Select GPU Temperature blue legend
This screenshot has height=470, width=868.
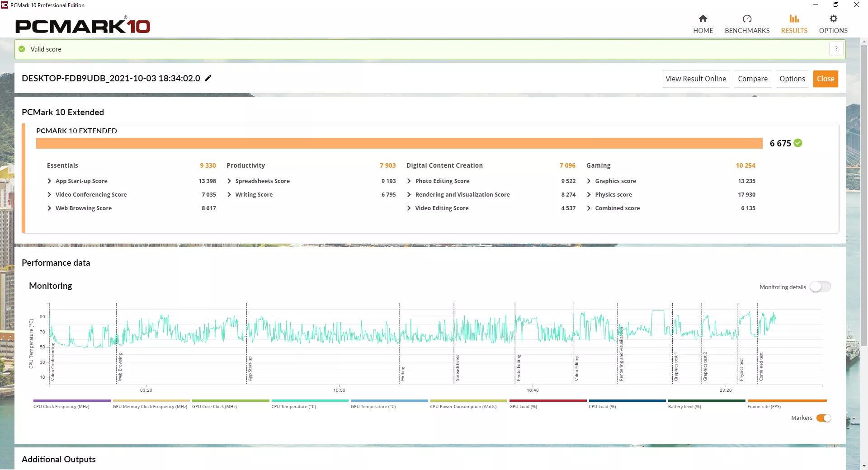click(x=389, y=404)
